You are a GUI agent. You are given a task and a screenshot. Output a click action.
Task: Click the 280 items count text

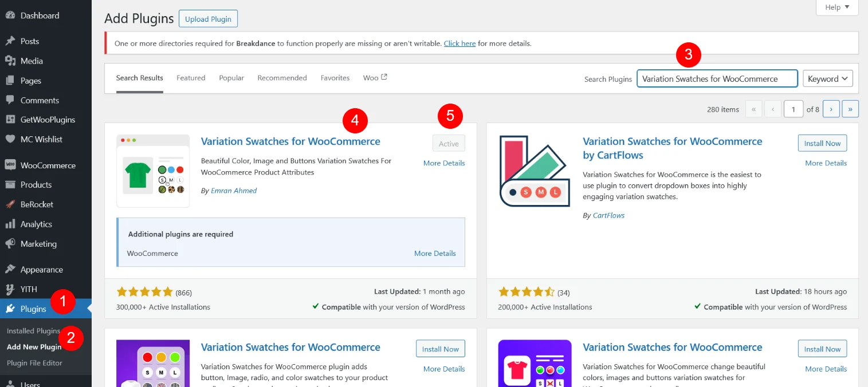(x=723, y=109)
